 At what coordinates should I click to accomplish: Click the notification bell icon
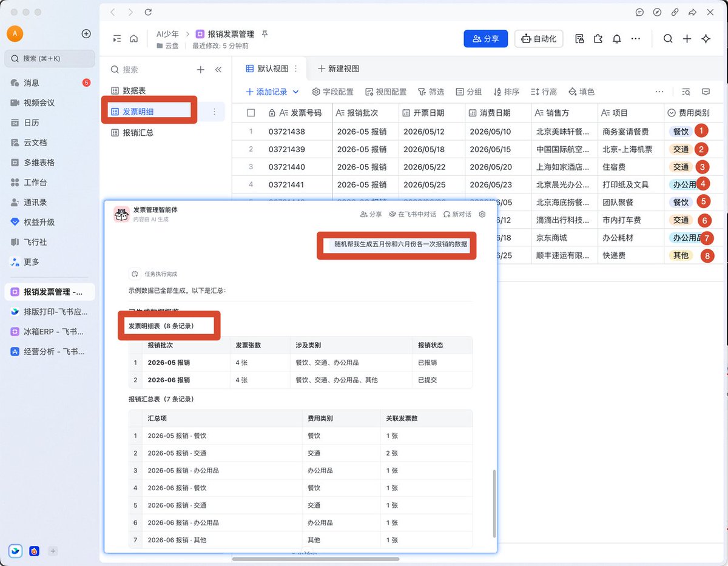pyautogui.click(x=617, y=39)
